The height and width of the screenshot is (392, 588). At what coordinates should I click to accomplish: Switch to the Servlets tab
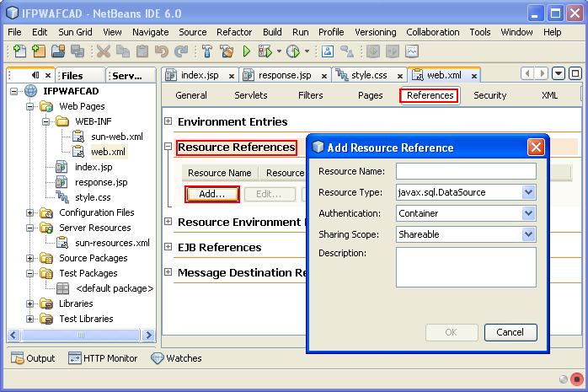[251, 95]
